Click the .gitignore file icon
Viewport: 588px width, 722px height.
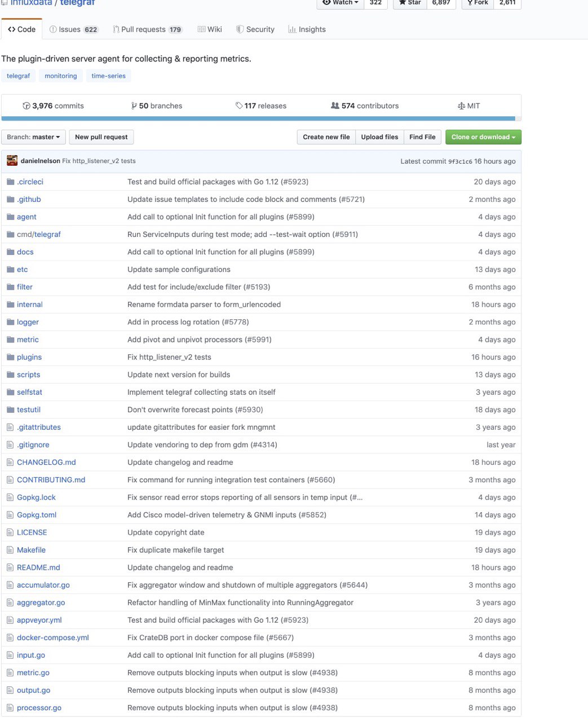[x=10, y=444]
